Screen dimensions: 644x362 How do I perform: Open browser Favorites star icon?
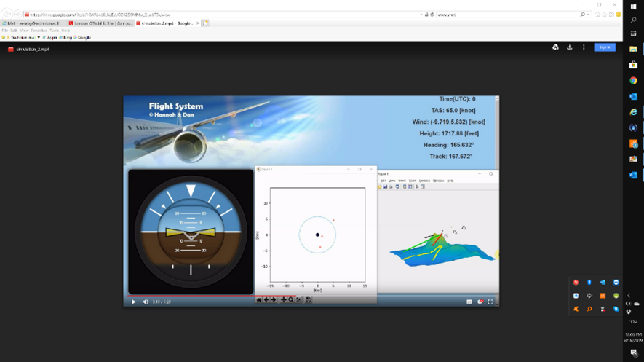pos(604,15)
